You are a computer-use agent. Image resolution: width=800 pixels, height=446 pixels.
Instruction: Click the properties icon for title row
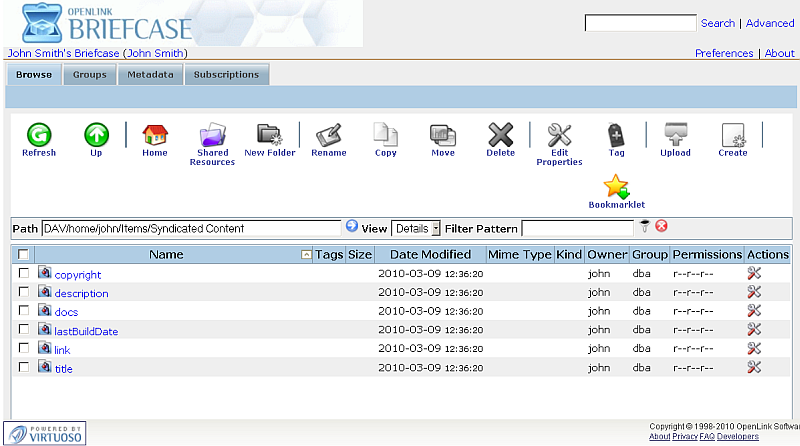754,367
